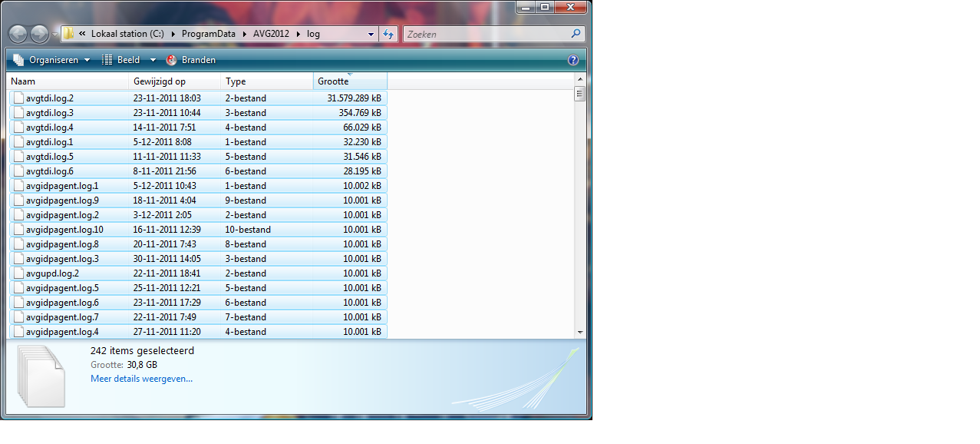Click the Branden disc icon
Screen dimensions: 980x444
tap(171, 60)
